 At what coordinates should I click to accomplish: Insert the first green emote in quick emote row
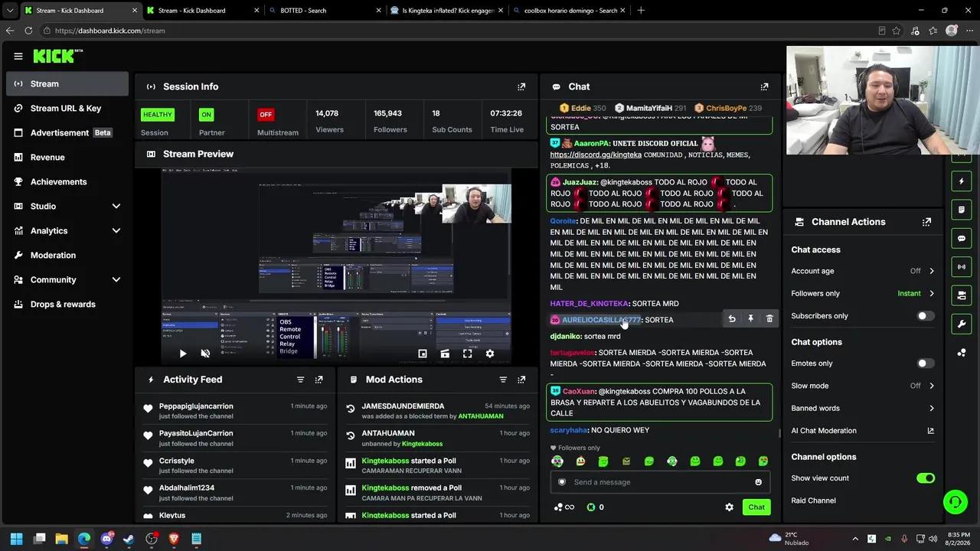coord(603,461)
